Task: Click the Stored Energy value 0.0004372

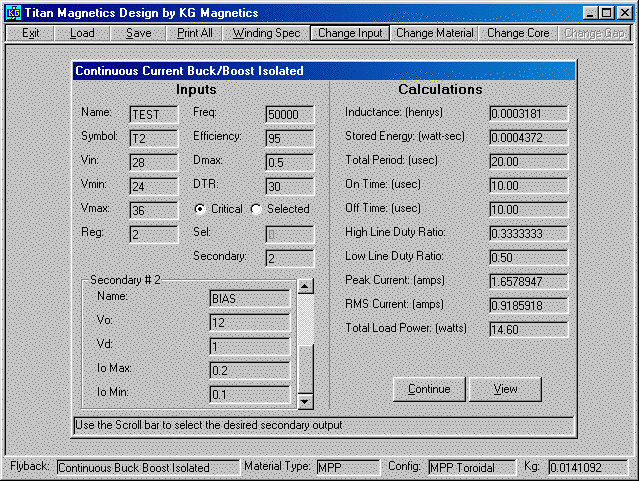Action: pos(529,138)
